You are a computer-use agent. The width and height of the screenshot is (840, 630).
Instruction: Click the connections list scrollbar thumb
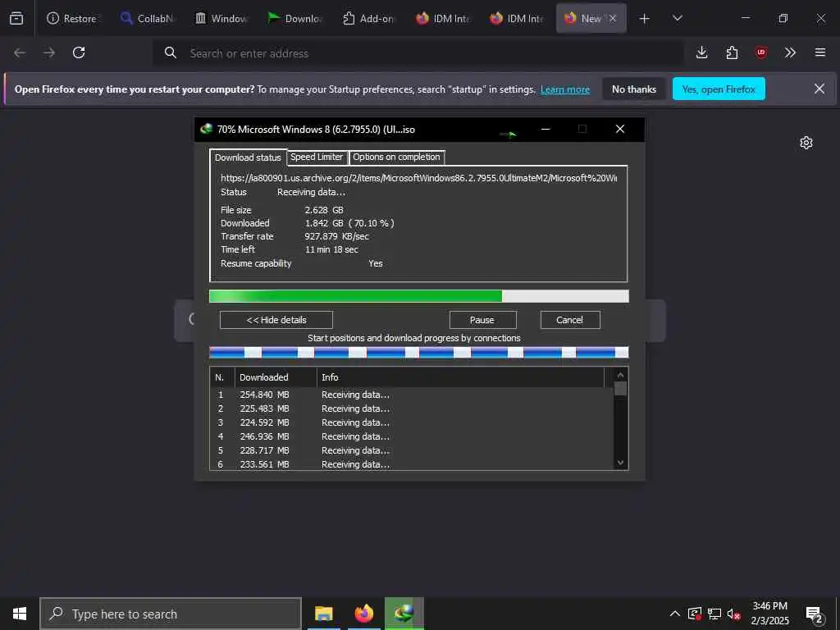(620, 388)
